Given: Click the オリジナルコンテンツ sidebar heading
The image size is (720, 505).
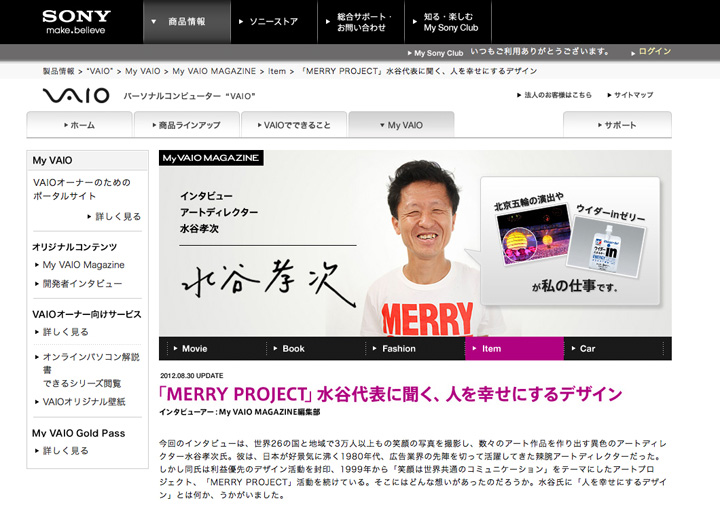Looking at the screenshot, I should (74, 247).
